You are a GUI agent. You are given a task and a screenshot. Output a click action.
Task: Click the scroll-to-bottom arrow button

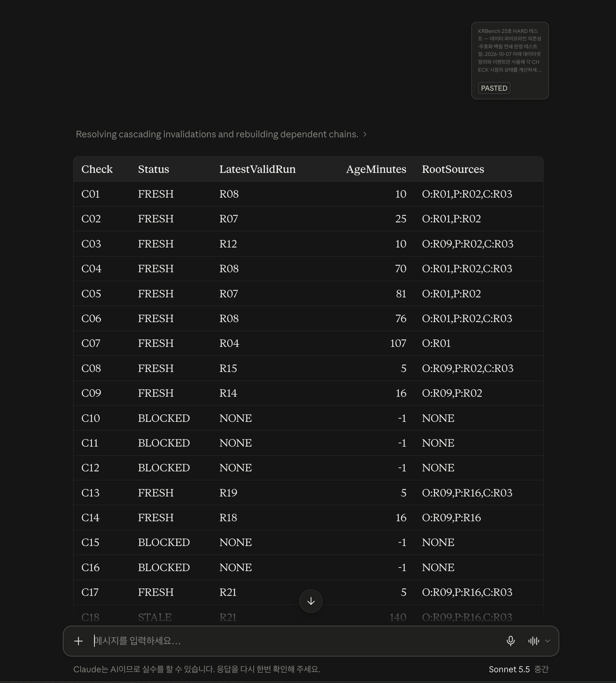tap(311, 601)
